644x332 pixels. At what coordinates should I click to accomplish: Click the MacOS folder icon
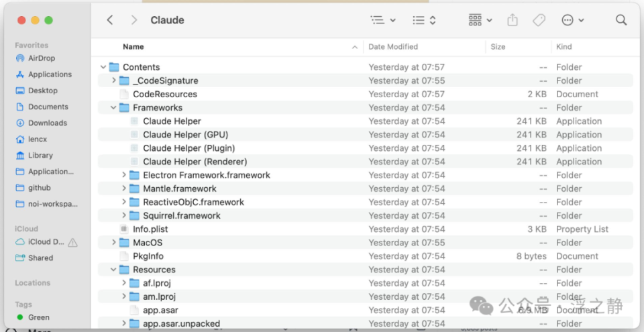pyautogui.click(x=124, y=242)
